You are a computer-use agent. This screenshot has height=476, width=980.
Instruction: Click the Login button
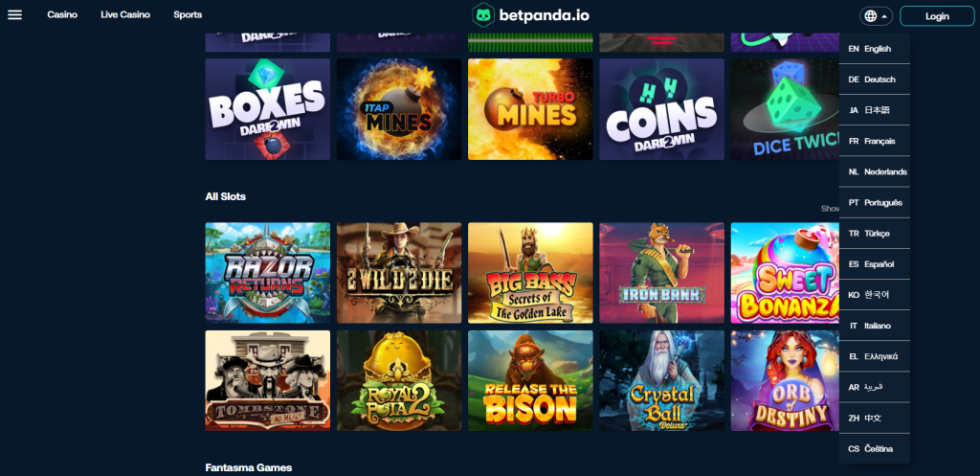[x=937, y=16]
